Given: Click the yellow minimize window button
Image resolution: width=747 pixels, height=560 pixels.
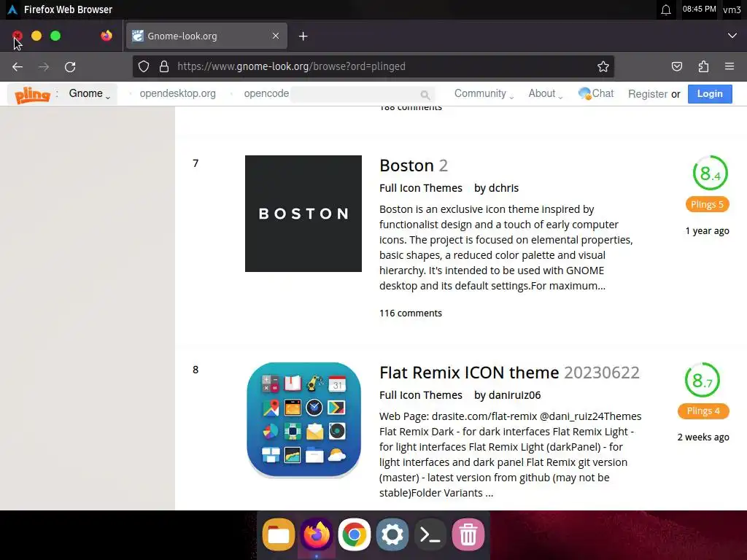Looking at the screenshot, I should tap(36, 36).
